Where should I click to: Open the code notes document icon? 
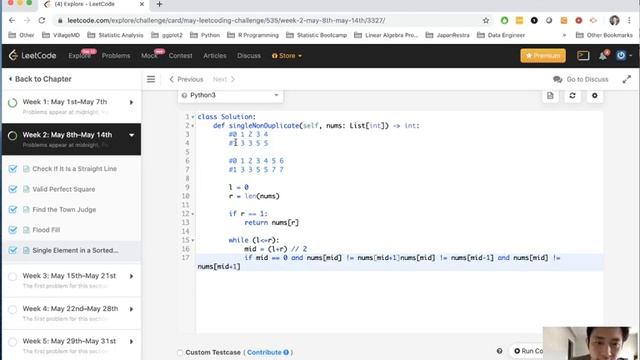[x=550, y=96]
